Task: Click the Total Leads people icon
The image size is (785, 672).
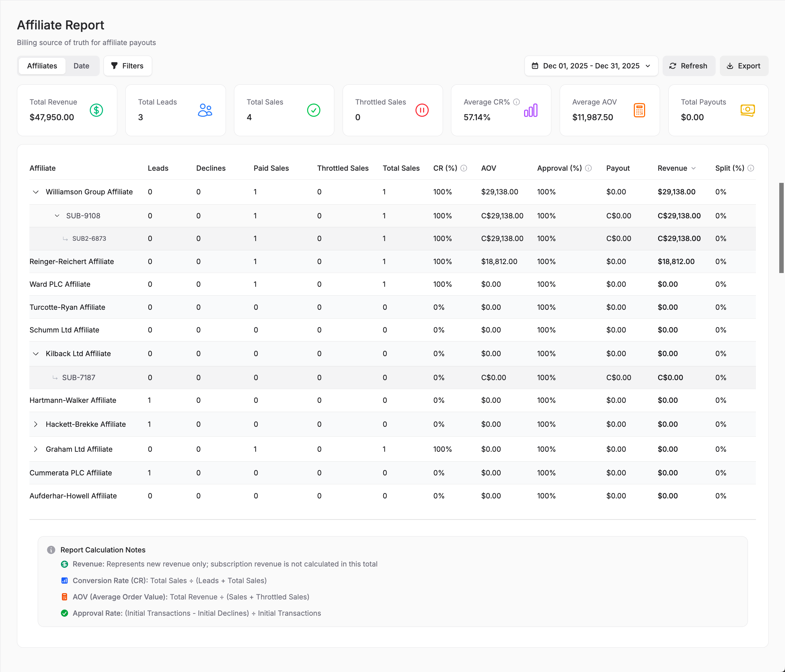Action: pos(205,110)
